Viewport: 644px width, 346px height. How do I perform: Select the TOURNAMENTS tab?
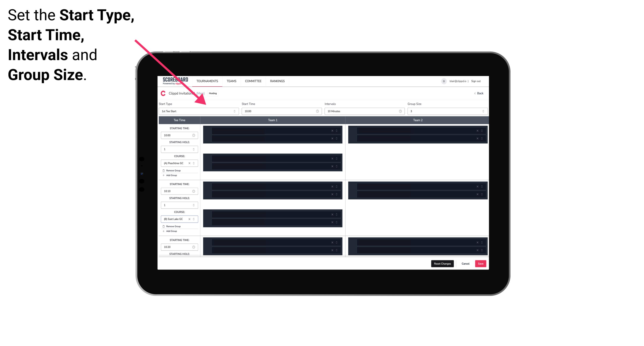click(207, 81)
